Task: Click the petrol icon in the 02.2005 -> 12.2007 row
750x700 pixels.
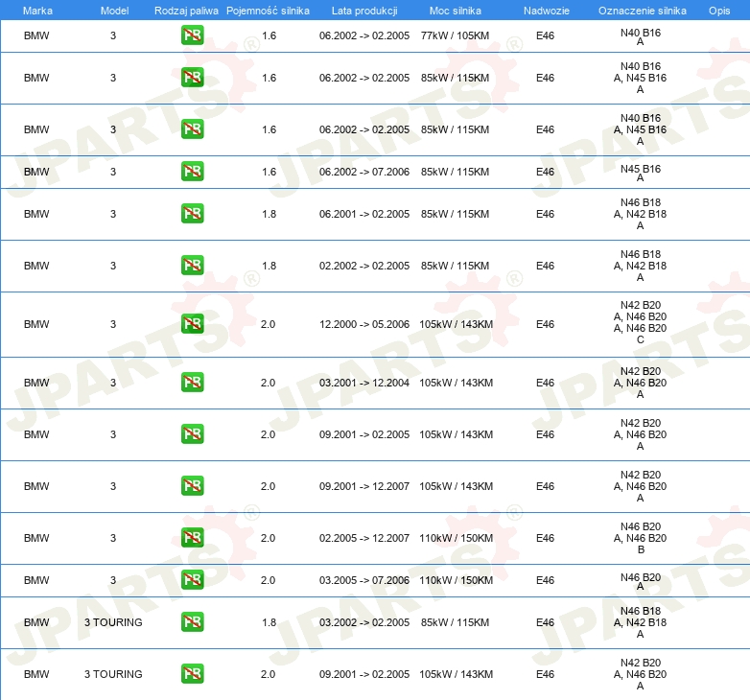Action: pos(192,538)
